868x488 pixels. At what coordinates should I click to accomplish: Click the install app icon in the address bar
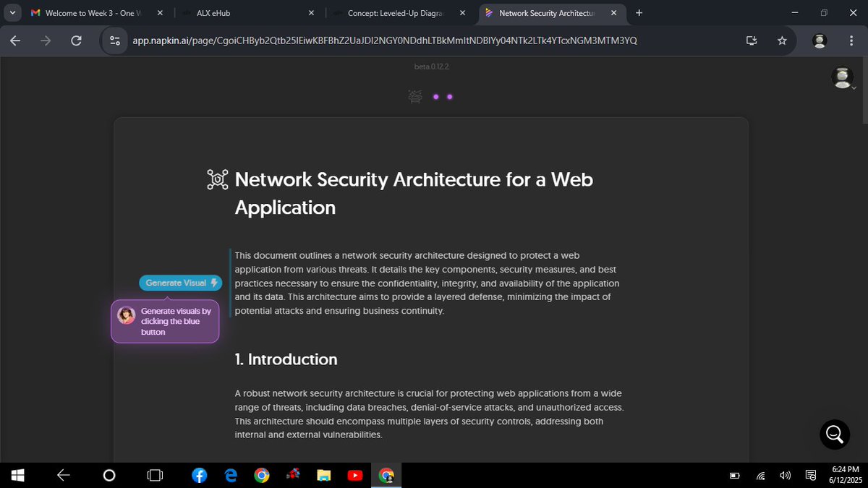click(752, 41)
